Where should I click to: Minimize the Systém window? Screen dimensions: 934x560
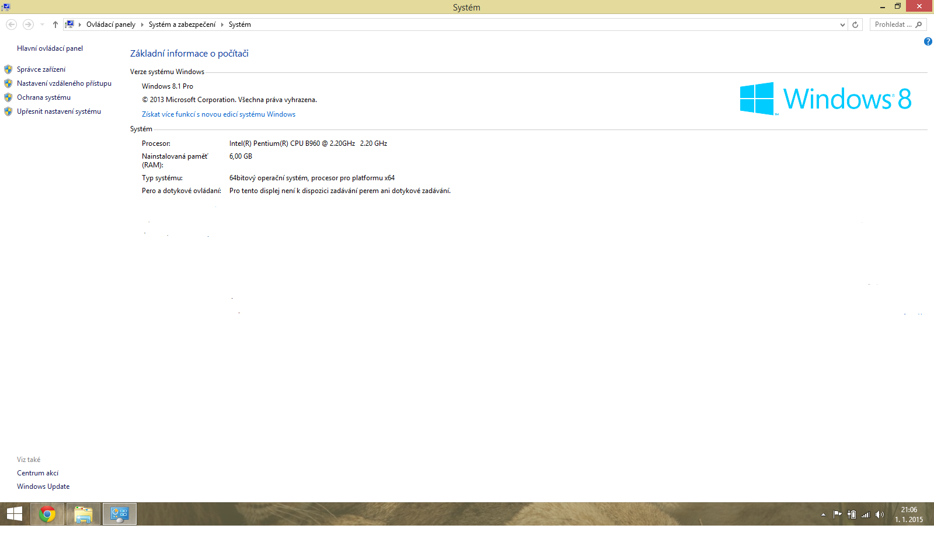(883, 6)
